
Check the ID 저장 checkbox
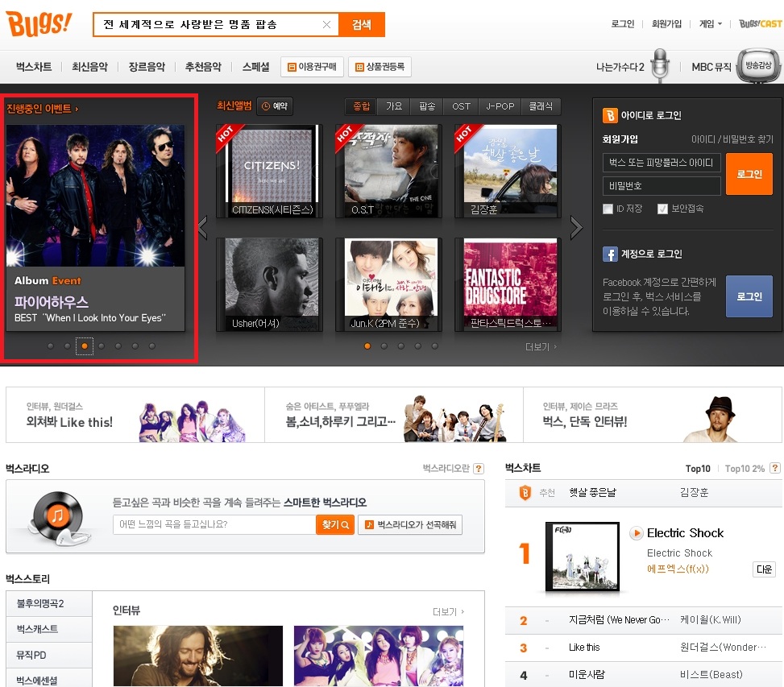[x=608, y=209]
